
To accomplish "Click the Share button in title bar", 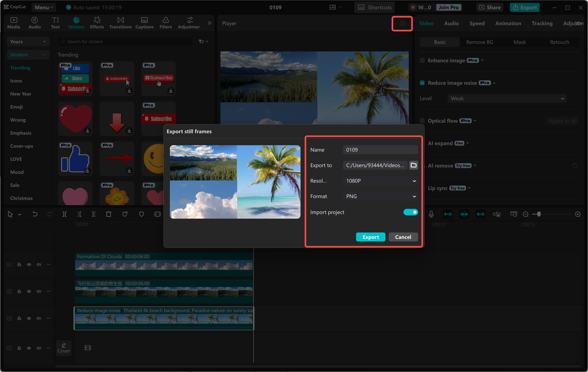I will click(x=490, y=7).
